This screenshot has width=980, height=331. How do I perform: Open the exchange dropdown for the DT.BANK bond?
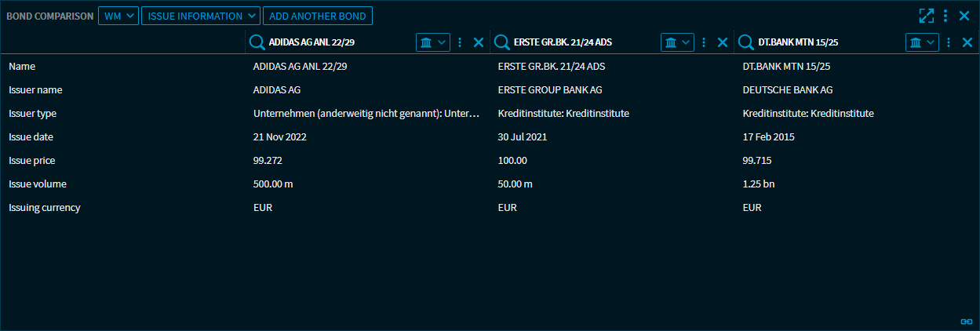[x=923, y=42]
